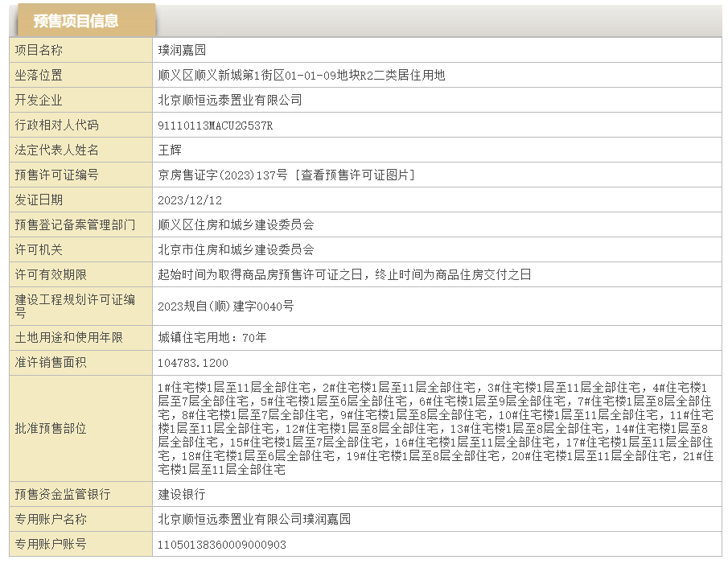Select the location text 顺义区顺义新城第1街区01-01-09地块
Image resolution: width=728 pixels, height=564 pixels.
tap(259, 75)
